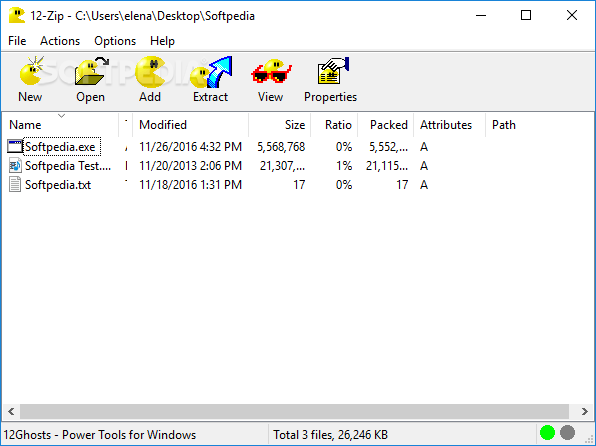Screen dimensions: 596x446
Task: Select the Softpedia Test.... file name
Action: [68, 166]
